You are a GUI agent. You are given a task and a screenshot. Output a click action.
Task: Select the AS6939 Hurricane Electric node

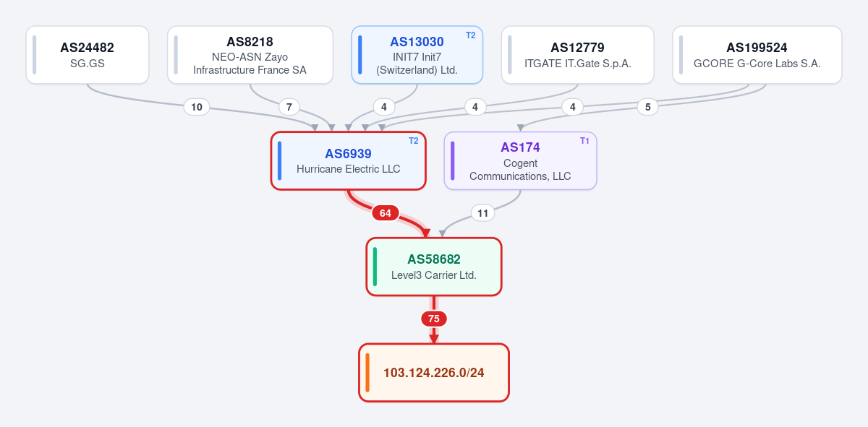(349, 161)
